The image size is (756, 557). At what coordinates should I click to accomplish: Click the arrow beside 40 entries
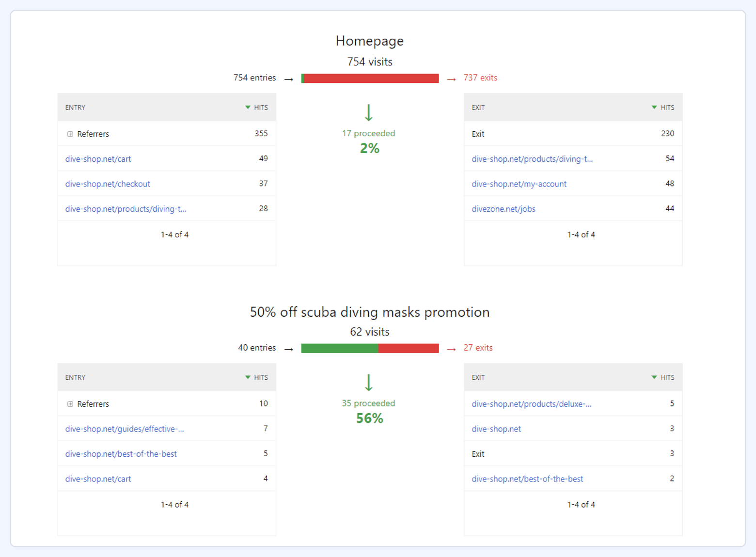[289, 348]
